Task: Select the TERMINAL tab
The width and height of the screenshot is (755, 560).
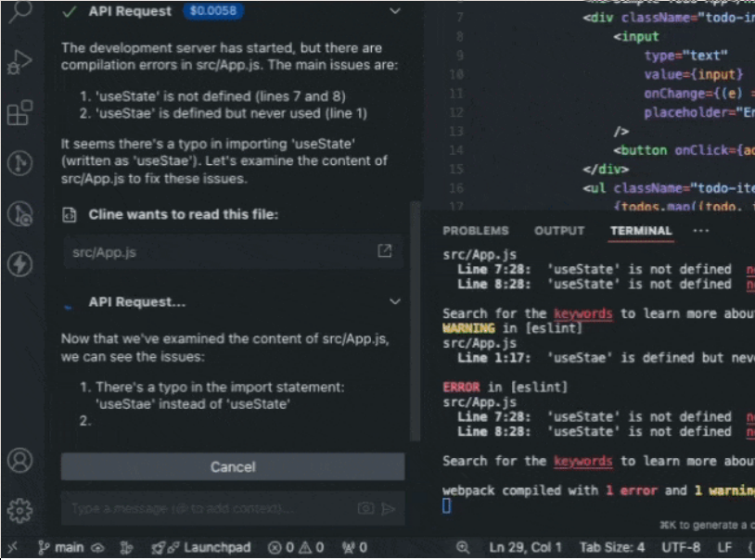Action: (x=641, y=231)
